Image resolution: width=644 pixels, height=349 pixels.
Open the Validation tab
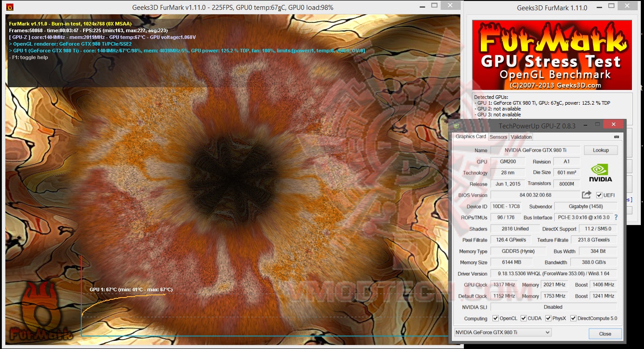pyautogui.click(x=521, y=137)
